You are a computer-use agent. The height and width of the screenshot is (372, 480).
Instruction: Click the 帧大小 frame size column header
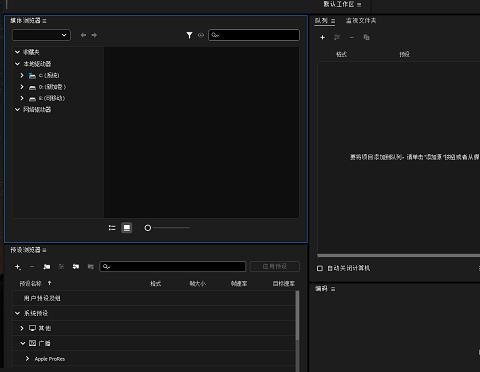198,284
